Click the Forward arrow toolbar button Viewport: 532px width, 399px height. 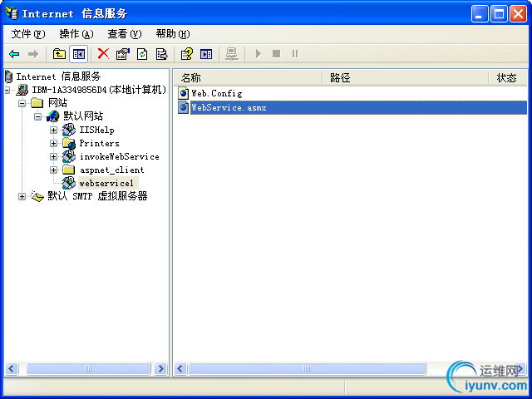33,54
